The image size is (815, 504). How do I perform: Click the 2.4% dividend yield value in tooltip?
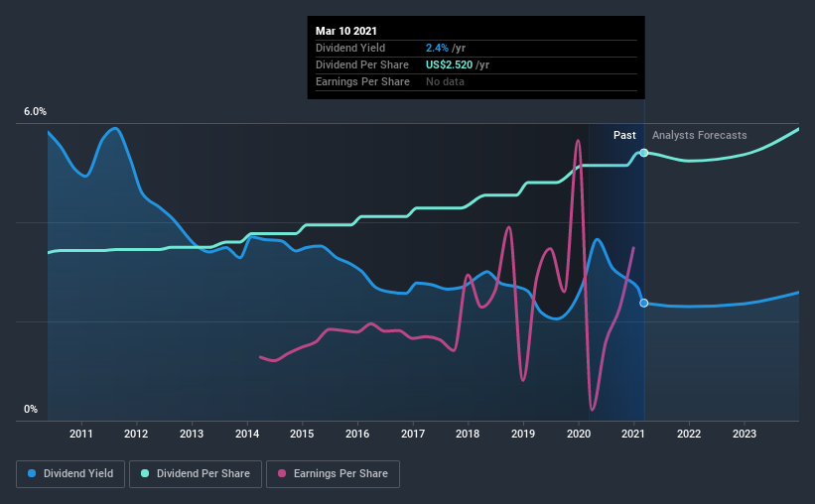pos(437,48)
